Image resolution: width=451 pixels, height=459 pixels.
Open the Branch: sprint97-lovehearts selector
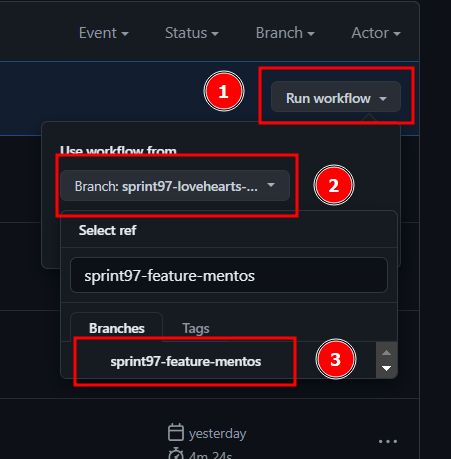175,186
